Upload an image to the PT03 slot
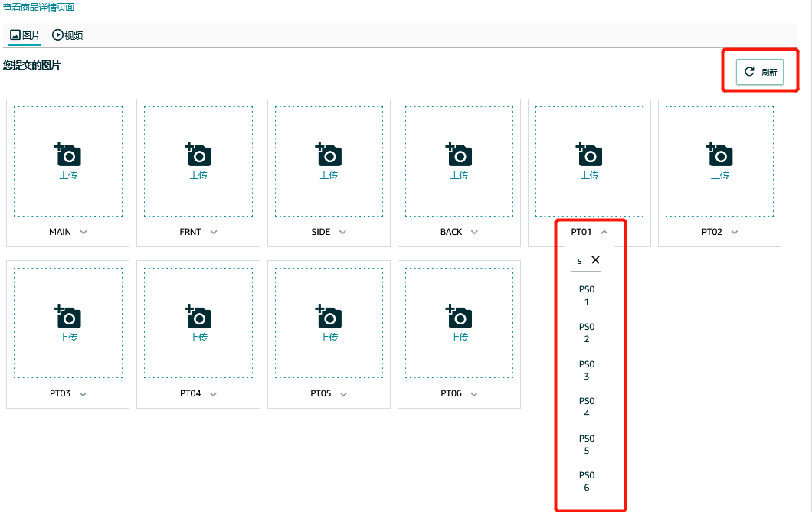This screenshot has width=812, height=512. click(x=68, y=317)
